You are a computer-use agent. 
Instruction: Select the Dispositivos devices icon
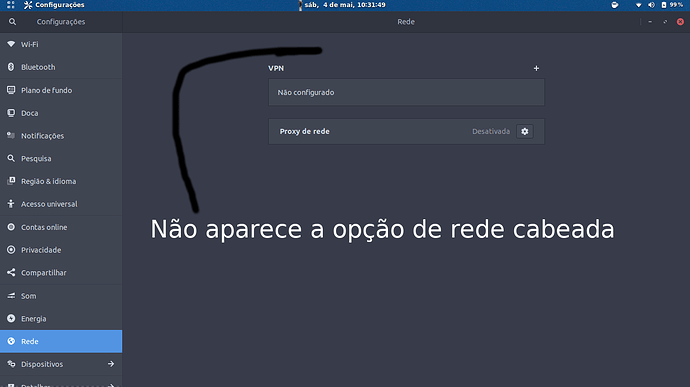(x=11, y=364)
